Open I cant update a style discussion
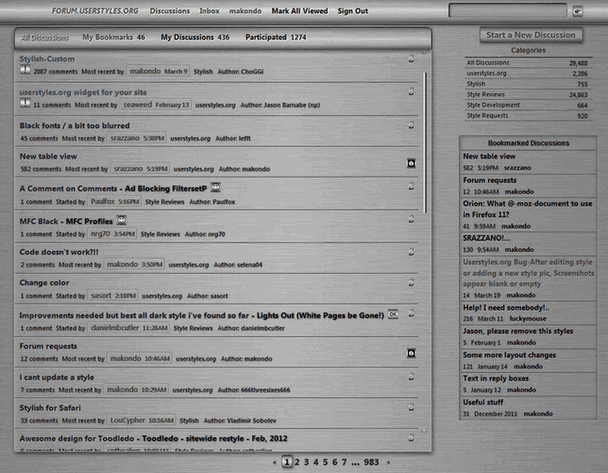This screenshot has width=608, height=473. (57, 377)
